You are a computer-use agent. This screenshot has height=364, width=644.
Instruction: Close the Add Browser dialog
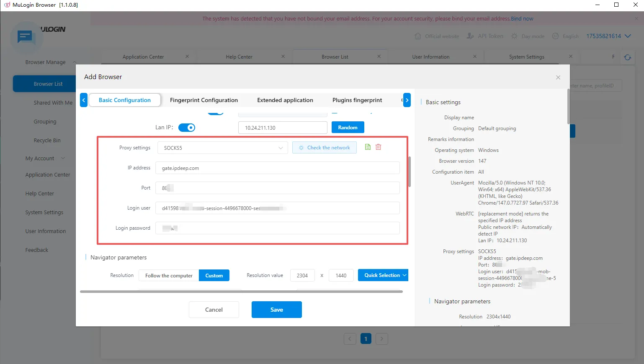pyautogui.click(x=558, y=77)
